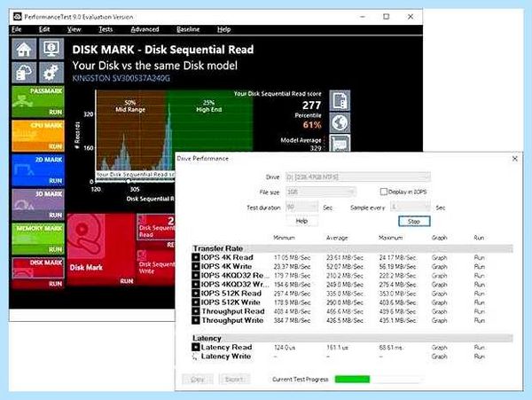
Task: Toggle the IOPS 4KQD32 Read test box
Action: pyautogui.click(x=196, y=276)
